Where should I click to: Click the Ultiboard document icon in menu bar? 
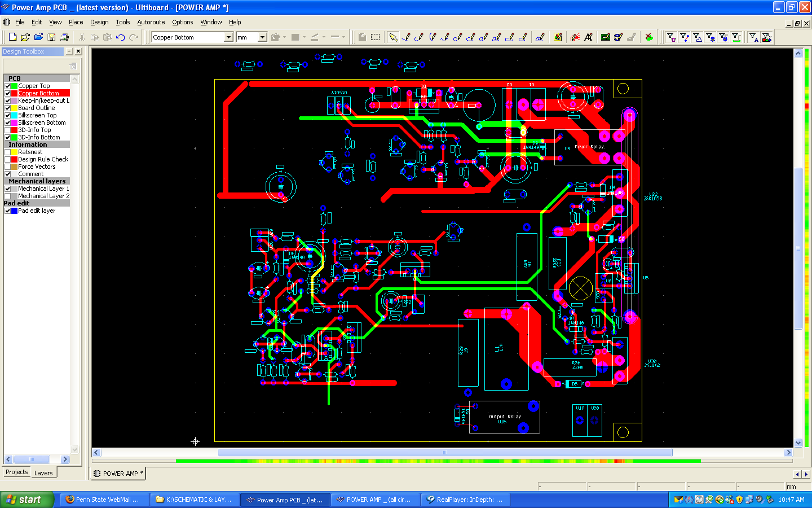(7, 22)
